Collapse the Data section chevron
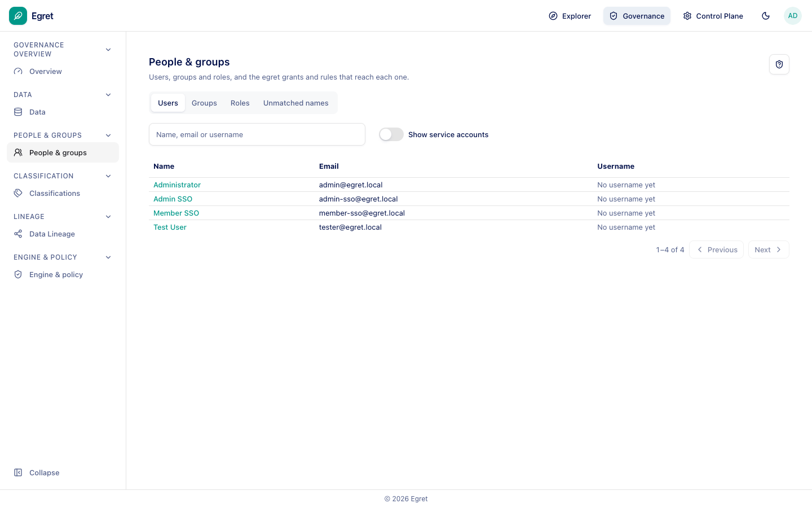This screenshot has height=508, width=812. pos(108,95)
